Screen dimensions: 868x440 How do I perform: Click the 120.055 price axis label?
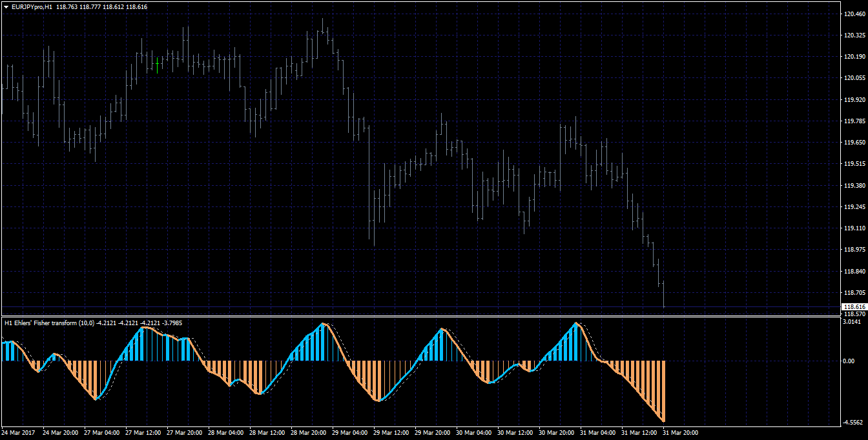(x=854, y=78)
